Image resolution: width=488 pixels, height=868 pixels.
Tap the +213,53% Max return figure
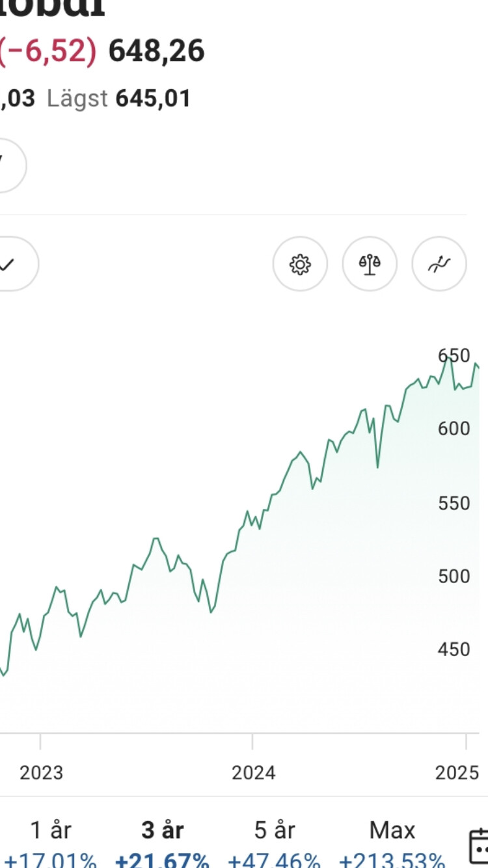pyautogui.click(x=392, y=860)
